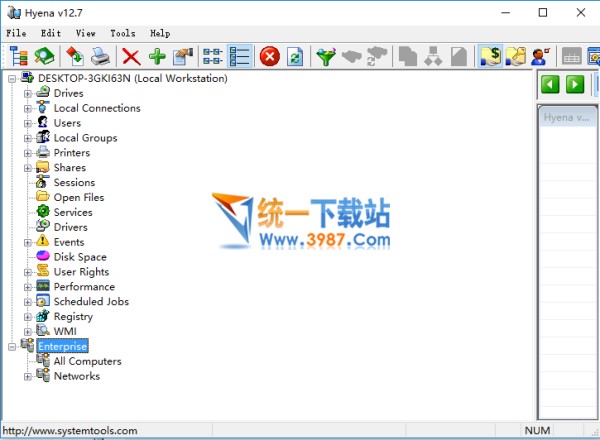
Task: Open the Edit menu
Action: [x=51, y=33]
